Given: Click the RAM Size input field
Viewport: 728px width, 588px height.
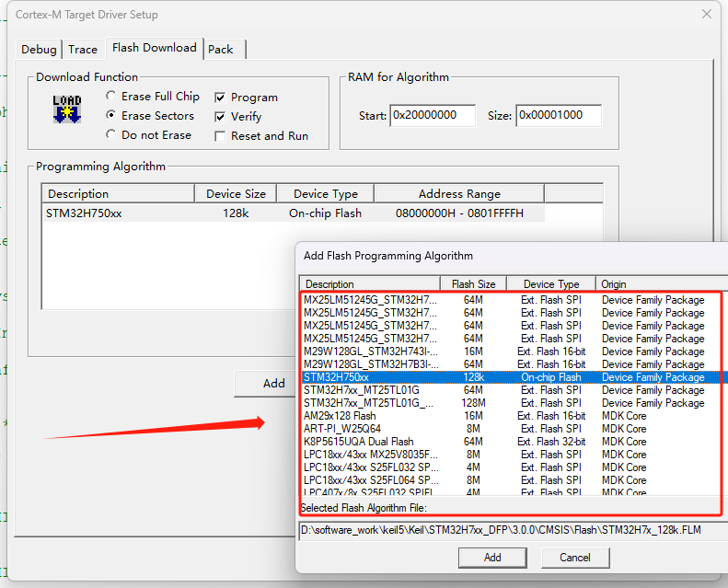Looking at the screenshot, I should (559, 115).
